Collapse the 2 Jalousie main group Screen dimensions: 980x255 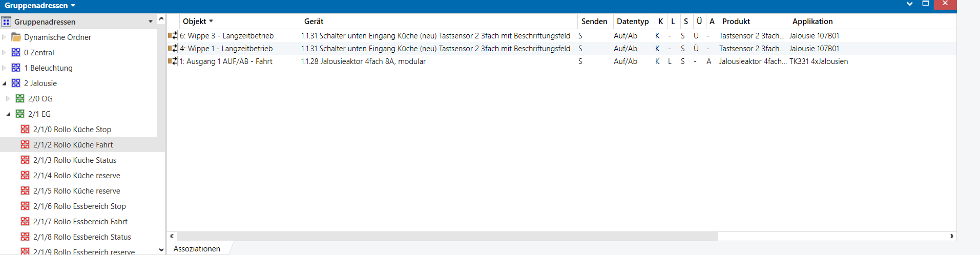[5, 83]
